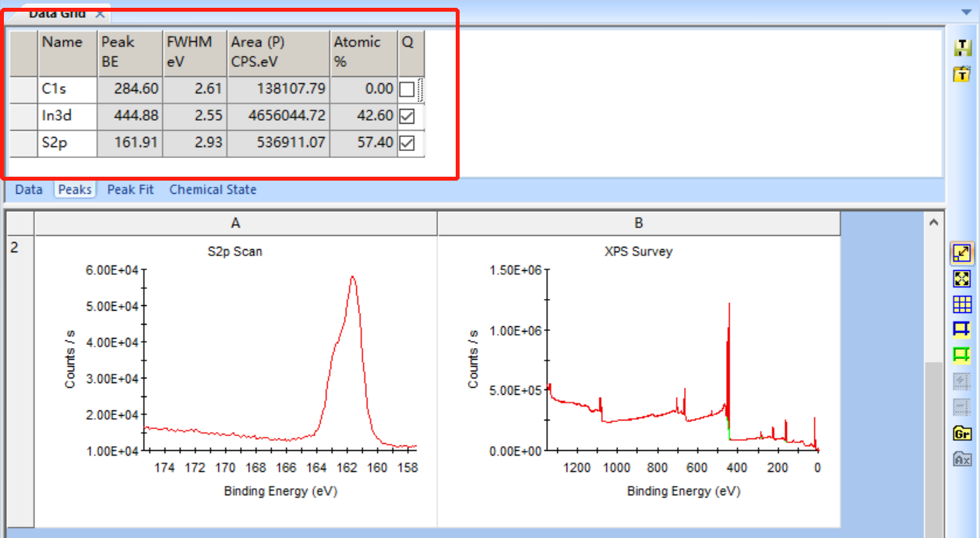
Task: Open the Chemical State tab
Action: tap(213, 189)
